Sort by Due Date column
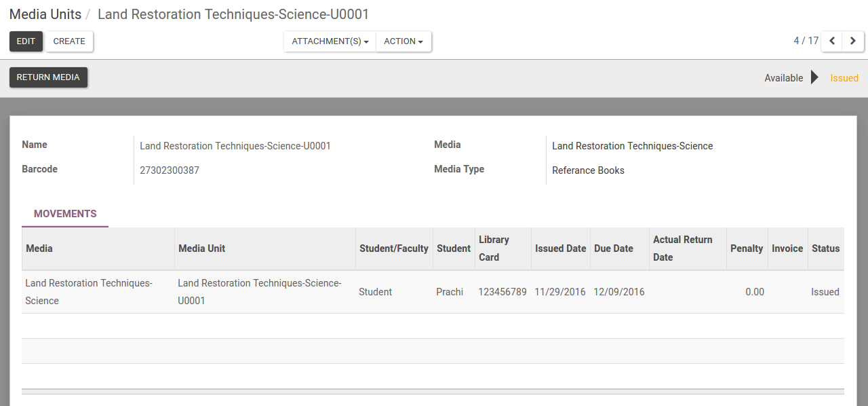 coord(613,248)
